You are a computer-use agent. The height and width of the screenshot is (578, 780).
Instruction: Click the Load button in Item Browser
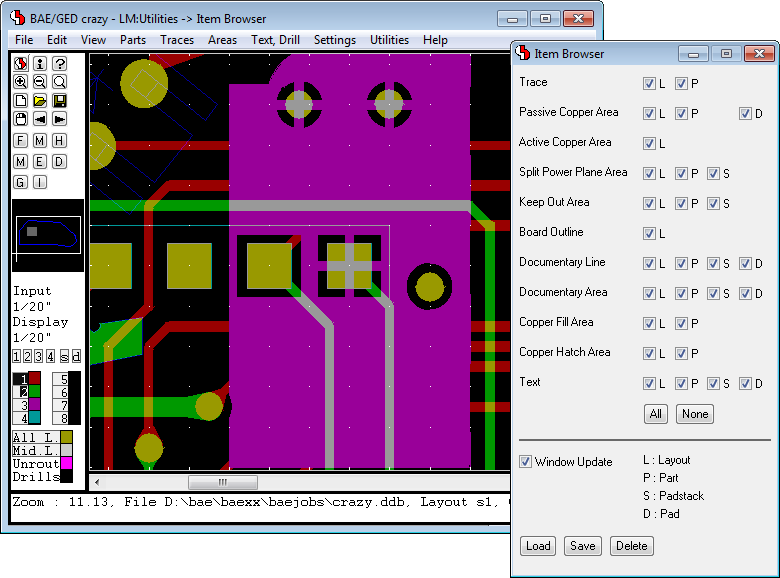(x=538, y=546)
